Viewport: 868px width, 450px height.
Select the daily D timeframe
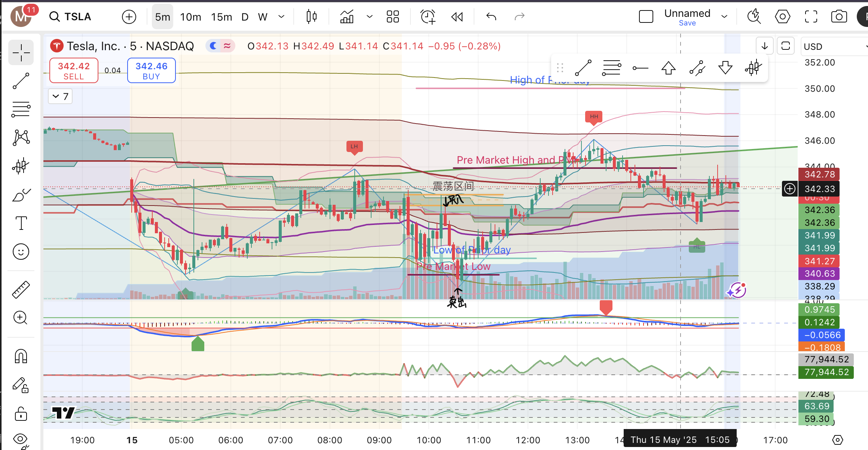(245, 17)
